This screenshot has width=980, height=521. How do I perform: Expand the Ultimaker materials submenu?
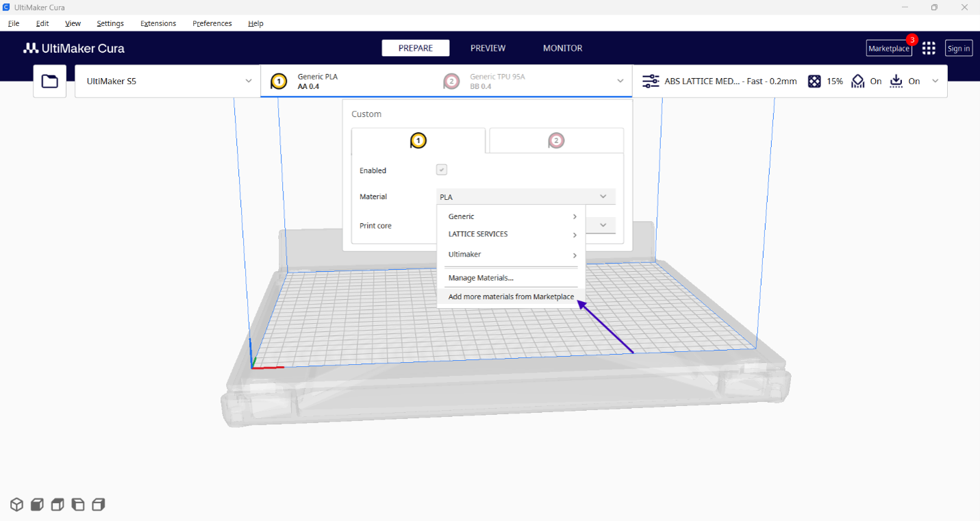coord(511,254)
